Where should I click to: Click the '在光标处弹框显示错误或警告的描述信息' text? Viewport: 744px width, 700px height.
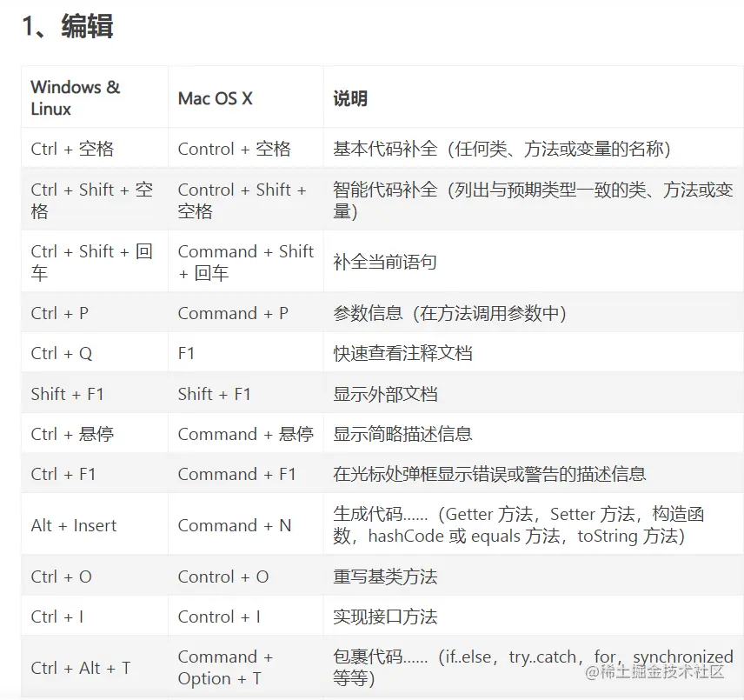pos(489,474)
